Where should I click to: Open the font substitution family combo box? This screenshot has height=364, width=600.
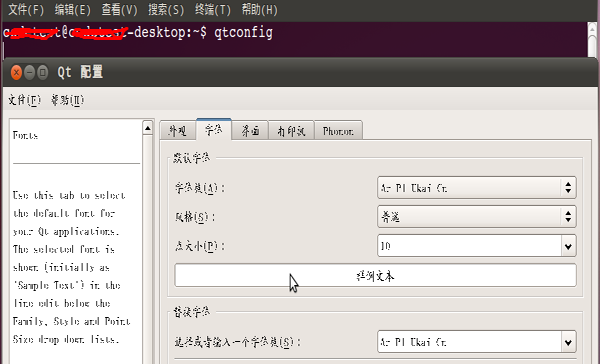[x=476, y=341]
